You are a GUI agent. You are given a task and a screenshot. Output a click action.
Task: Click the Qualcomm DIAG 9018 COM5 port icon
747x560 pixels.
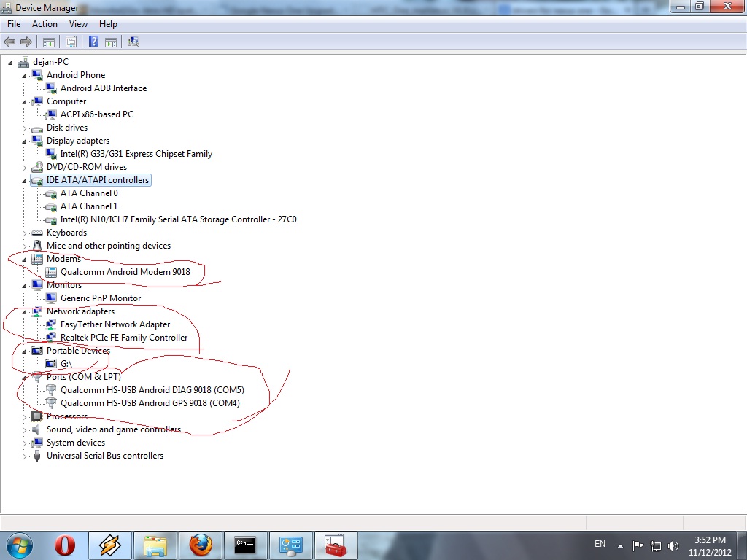51,390
